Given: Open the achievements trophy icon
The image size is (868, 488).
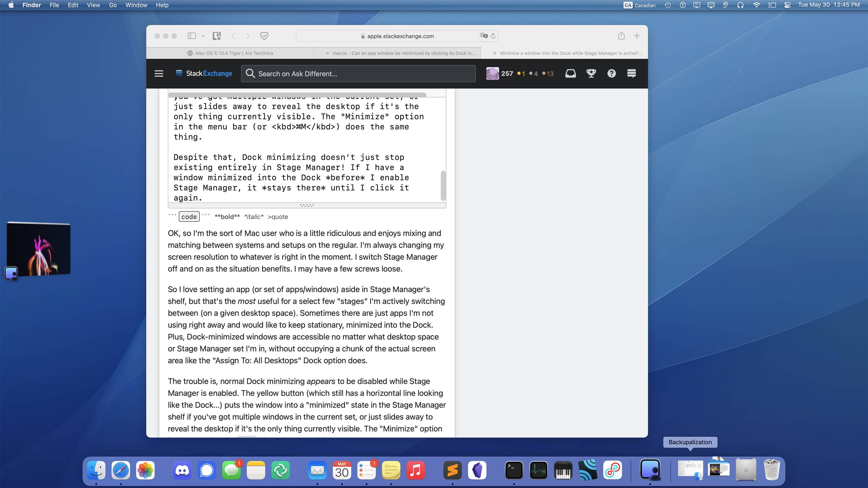Looking at the screenshot, I should 591,73.
